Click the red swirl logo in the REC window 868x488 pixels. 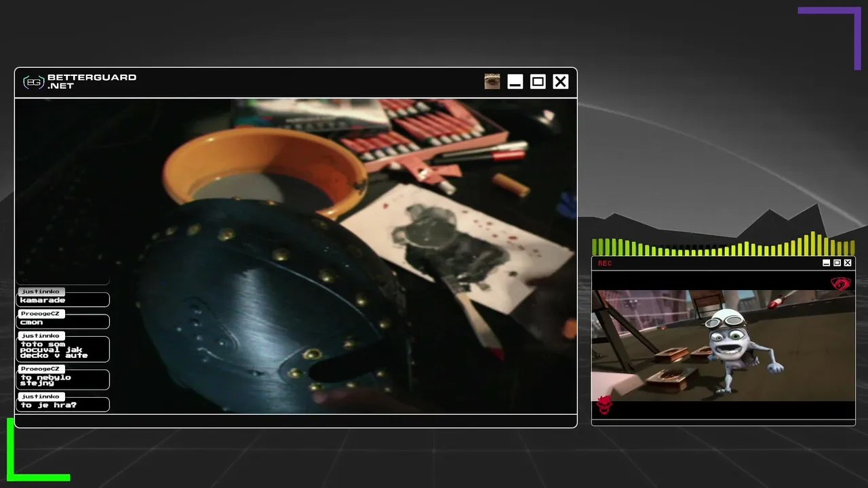[x=840, y=283]
